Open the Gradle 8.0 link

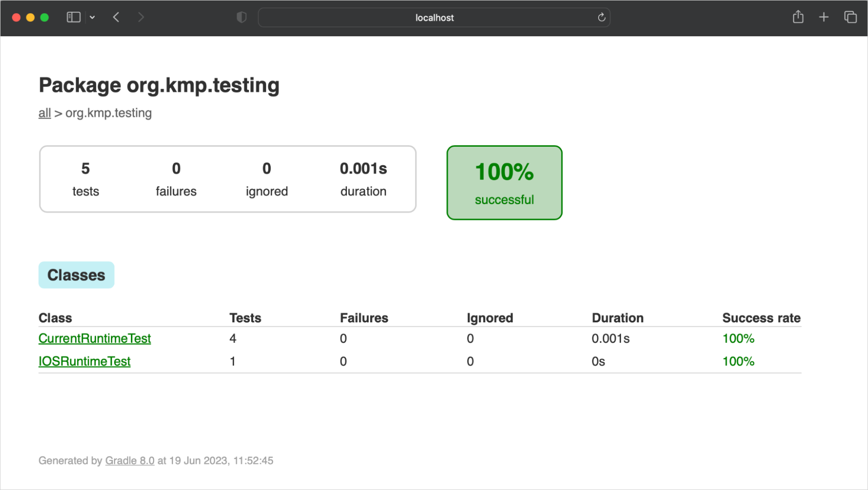[x=129, y=460]
